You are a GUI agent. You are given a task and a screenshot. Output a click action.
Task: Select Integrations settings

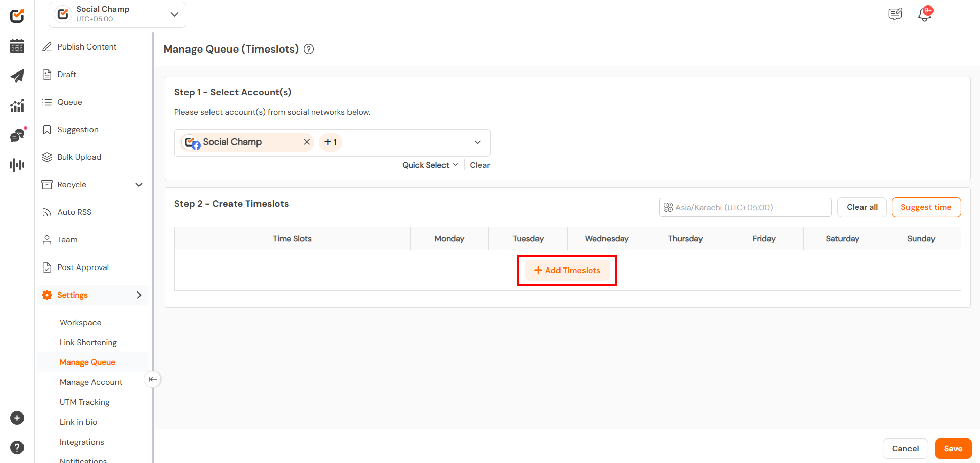coord(82,442)
